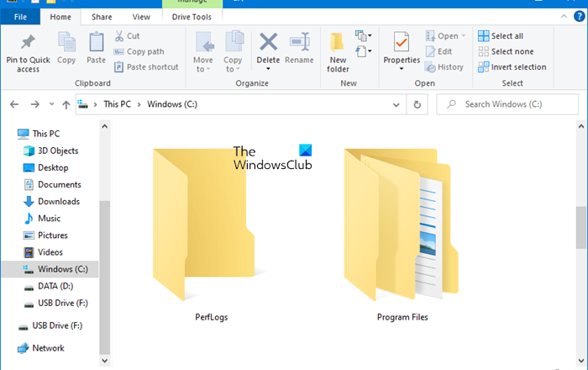Expand the Properties dropdown arrow
588x370 pixels.
tap(402, 69)
